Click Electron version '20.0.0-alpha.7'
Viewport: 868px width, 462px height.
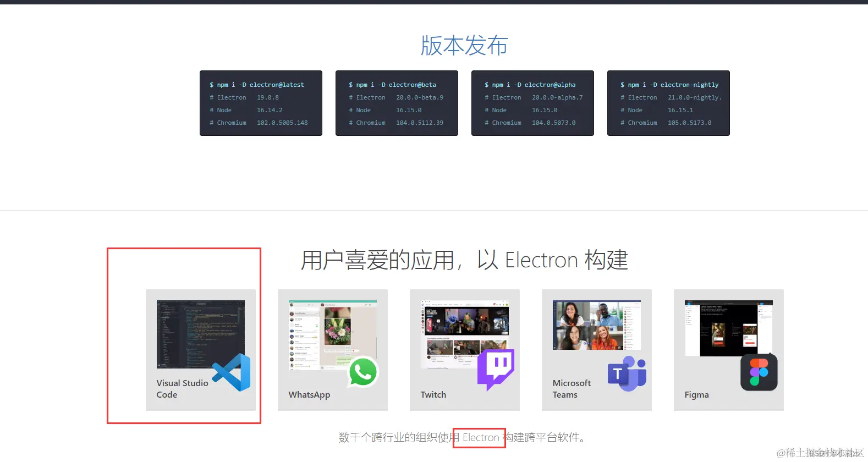tap(557, 97)
